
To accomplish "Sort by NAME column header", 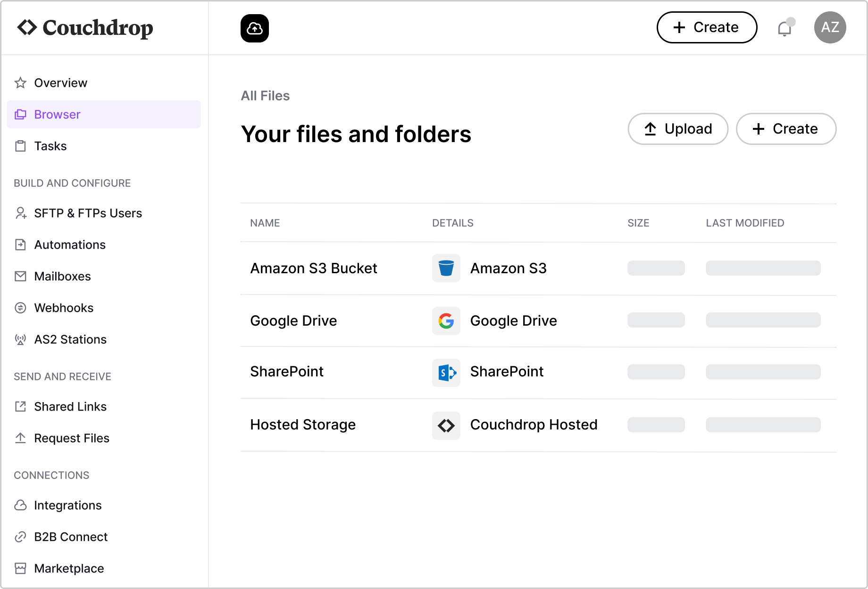I will pyautogui.click(x=265, y=223).
